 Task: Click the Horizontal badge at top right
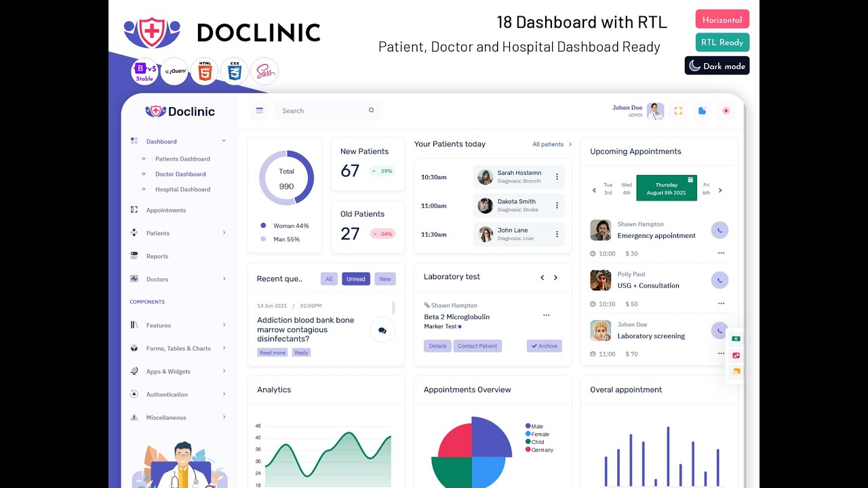pos(722,20)
